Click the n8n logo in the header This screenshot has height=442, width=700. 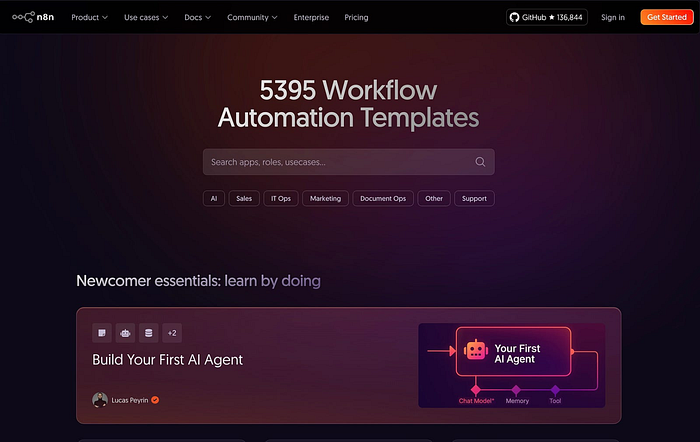coord(33,17)
